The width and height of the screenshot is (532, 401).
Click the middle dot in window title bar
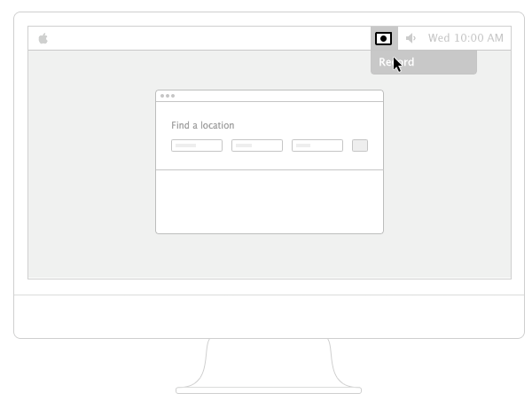pos(168,96)
